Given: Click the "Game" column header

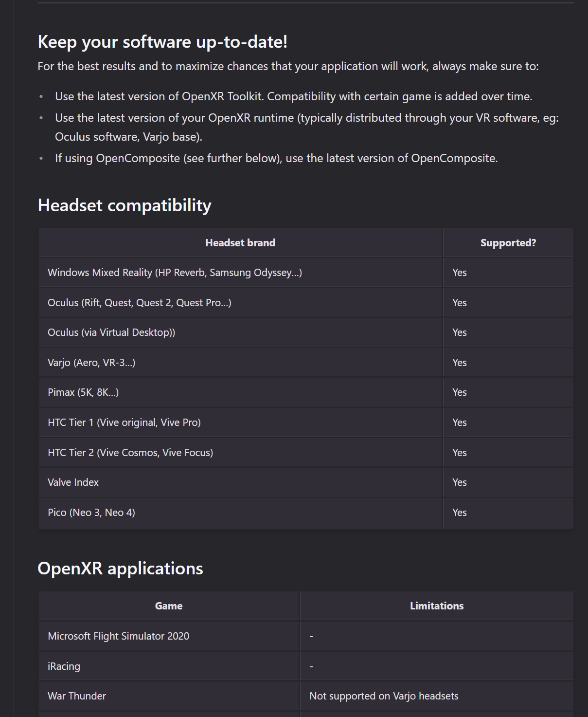Looking at the screenshot, I should pyautogui.click(x=169, y=606).
